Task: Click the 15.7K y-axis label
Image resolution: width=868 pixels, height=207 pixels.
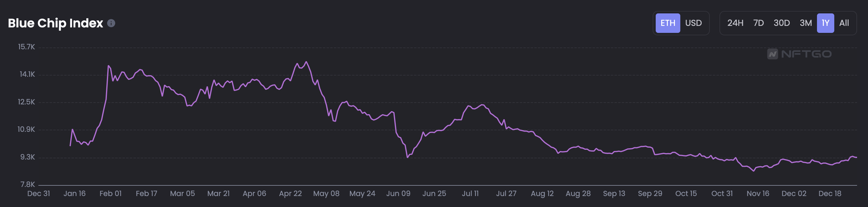Action: pyautogui.click(x=26, y=47)
